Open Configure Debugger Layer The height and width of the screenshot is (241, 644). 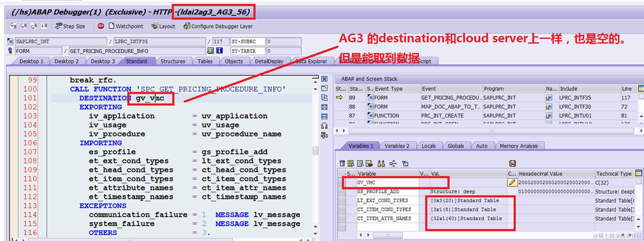218,26
